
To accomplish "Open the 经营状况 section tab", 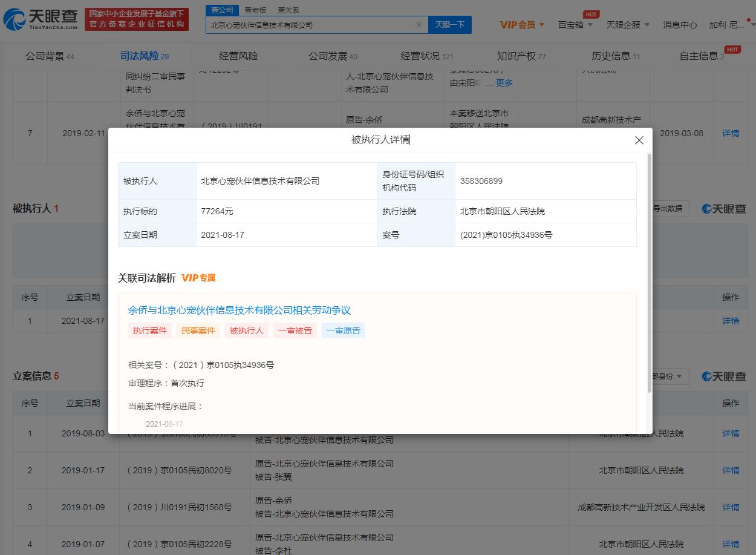I will [423, 55].
